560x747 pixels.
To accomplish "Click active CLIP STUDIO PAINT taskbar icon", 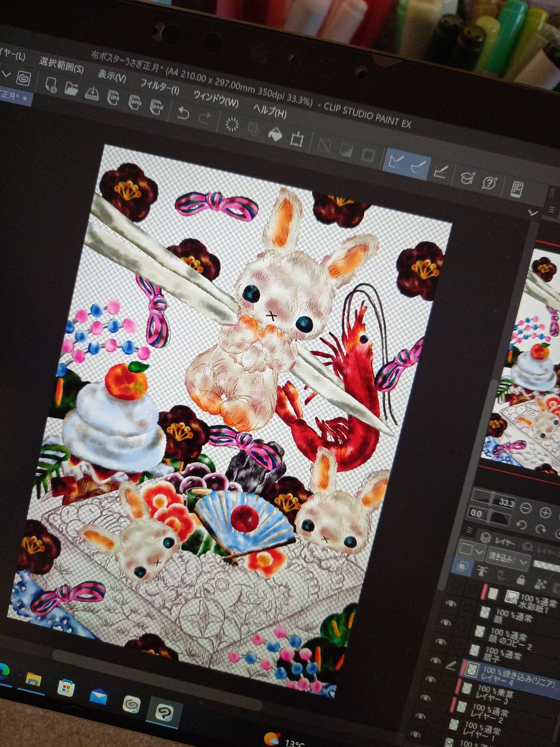I will [163, 712].
